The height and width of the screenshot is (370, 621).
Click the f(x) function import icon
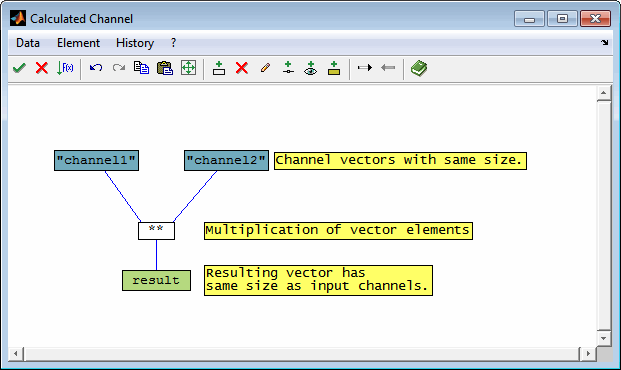pos(65,68)
